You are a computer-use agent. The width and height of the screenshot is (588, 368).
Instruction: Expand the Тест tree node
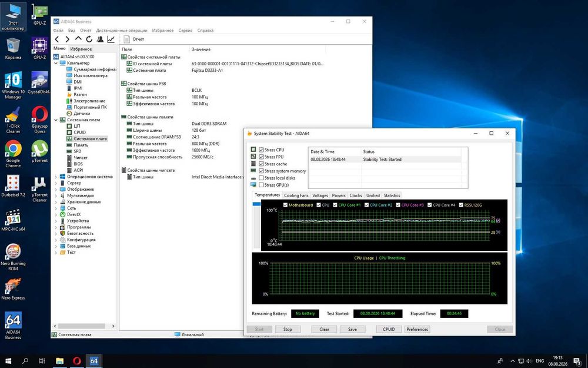[x=56, y=253]
